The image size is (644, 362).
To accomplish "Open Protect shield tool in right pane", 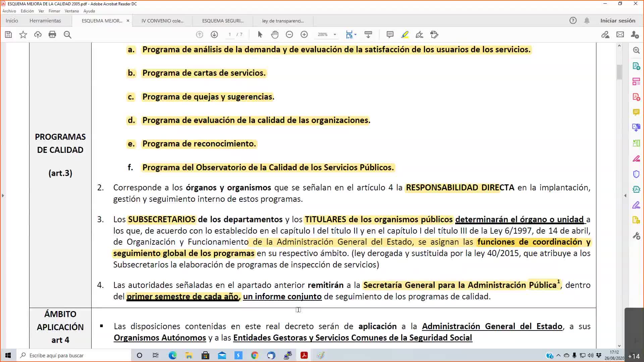I will 636,174.
